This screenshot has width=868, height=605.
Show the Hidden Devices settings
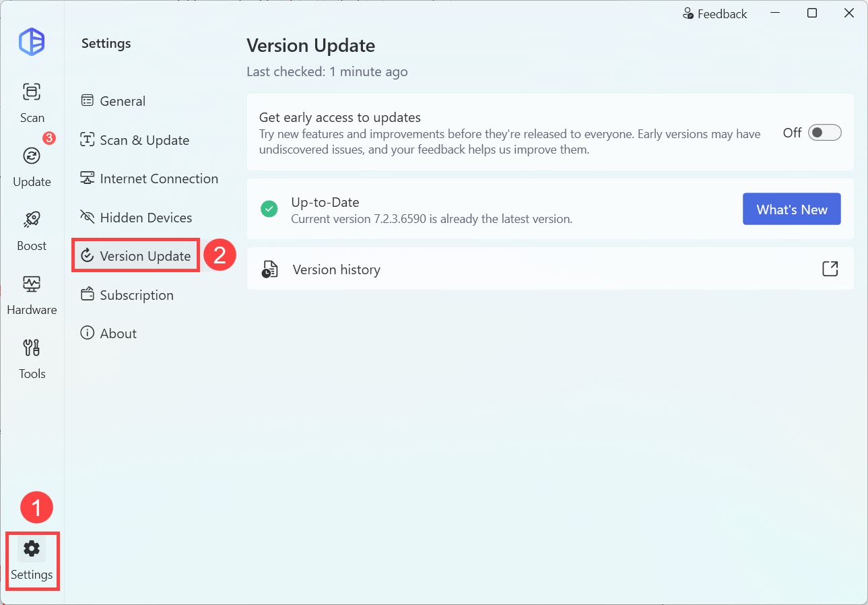tap(137, 218)
